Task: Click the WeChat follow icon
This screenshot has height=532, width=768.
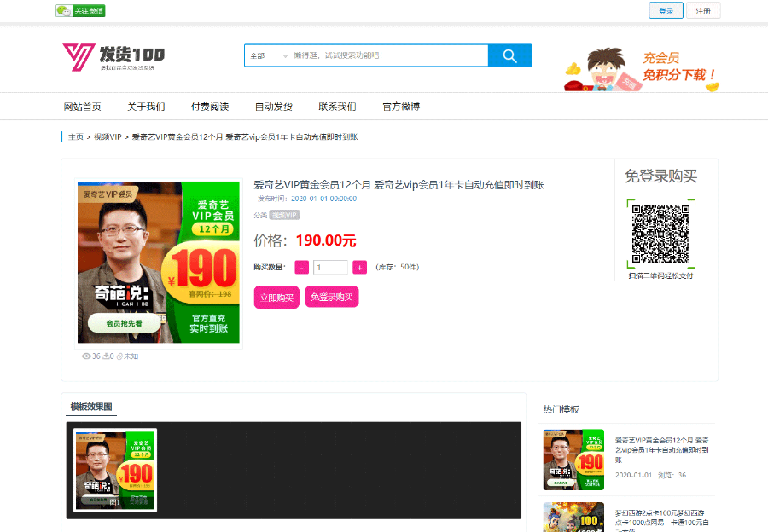Action: point(80,11)
